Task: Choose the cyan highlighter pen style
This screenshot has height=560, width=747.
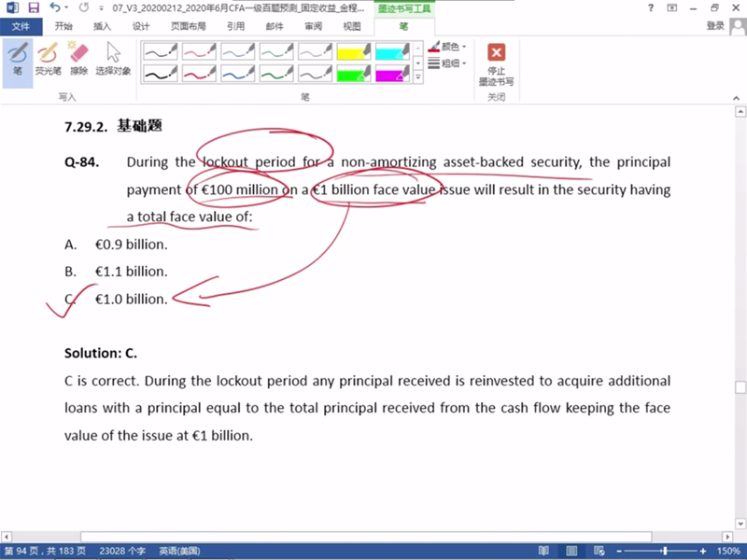Action: [391, 51]
